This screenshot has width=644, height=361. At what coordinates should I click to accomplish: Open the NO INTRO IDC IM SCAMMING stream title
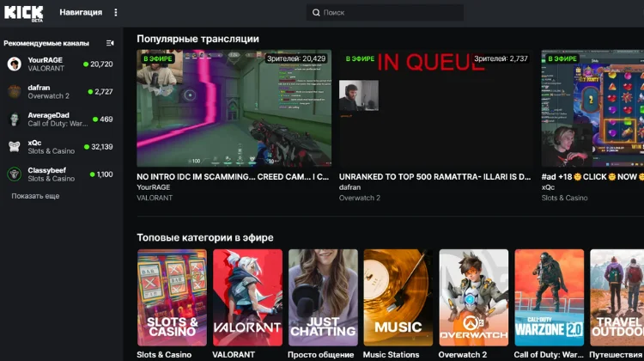(233, 177)
